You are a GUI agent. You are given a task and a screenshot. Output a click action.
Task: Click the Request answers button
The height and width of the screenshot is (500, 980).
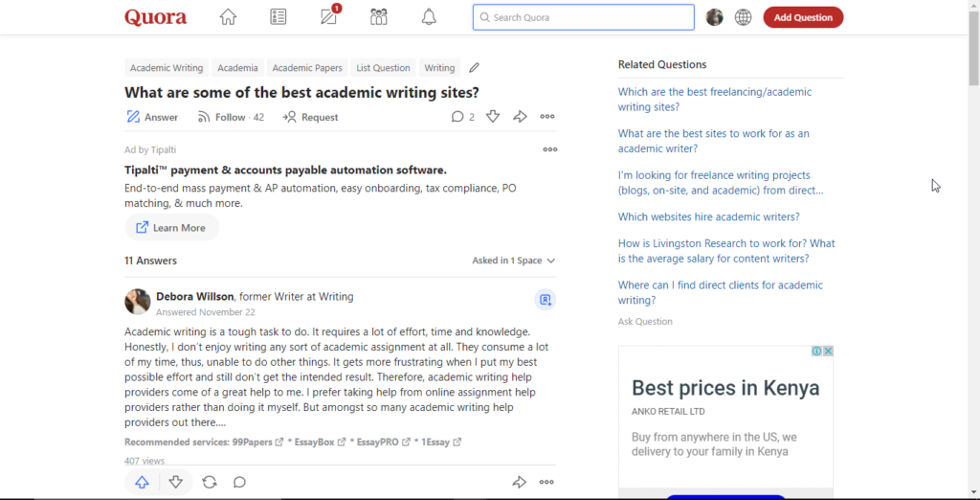click(x=310, y=117)
